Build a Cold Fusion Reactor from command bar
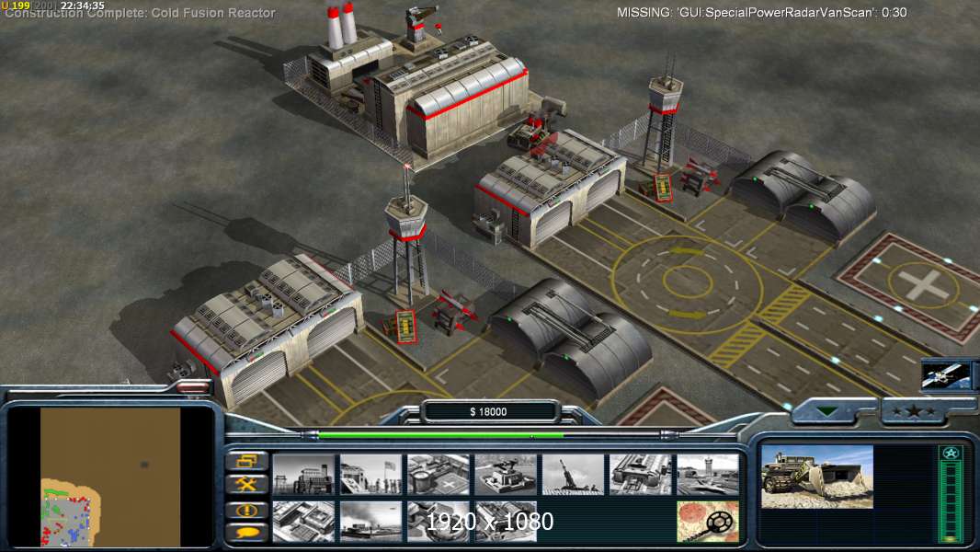Viewport: 980px width, 552px height. pyautogui.click(x=303, y=475)
